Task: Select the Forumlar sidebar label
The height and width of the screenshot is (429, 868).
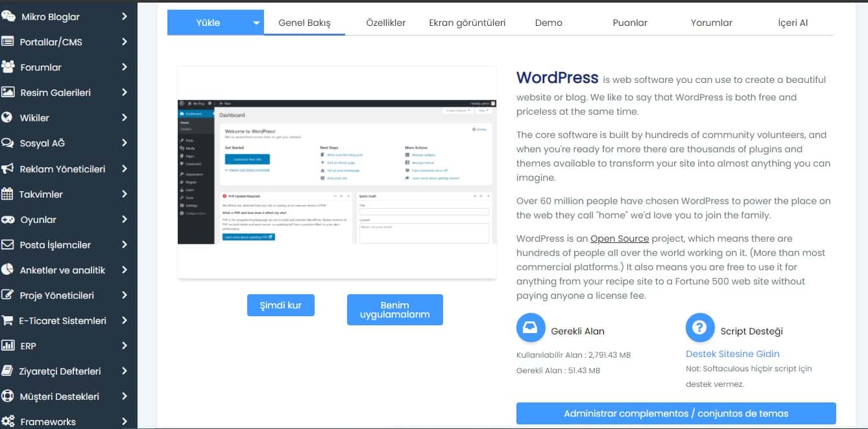Action: (x=41, y=67)
